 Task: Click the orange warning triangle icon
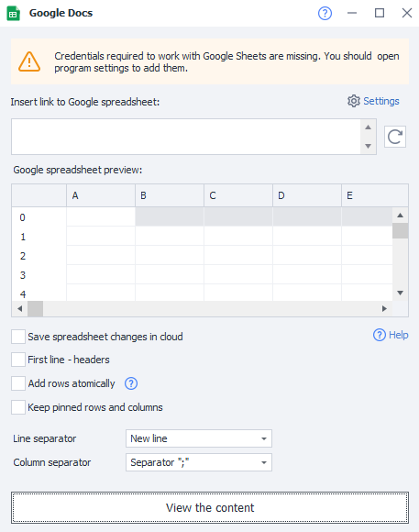(29, 61)
